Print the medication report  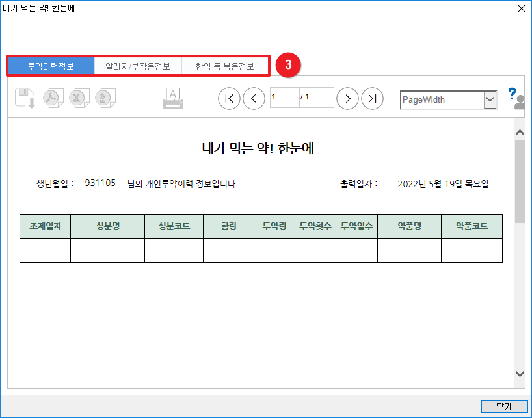(173, 99)
